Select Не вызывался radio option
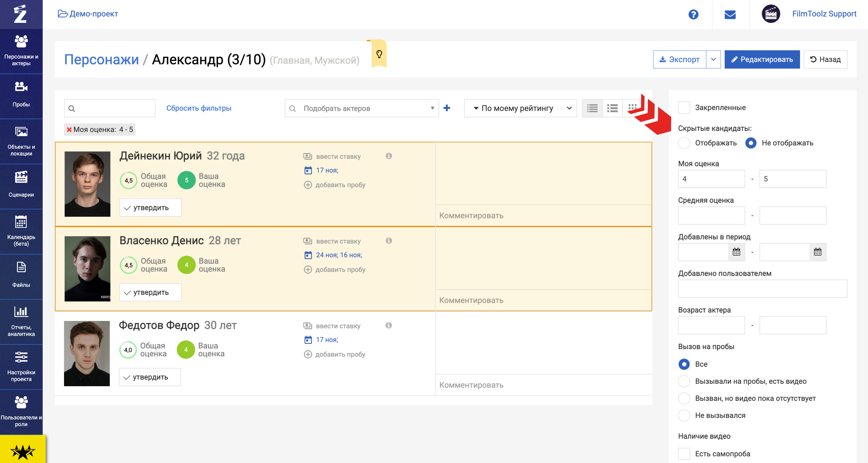This screenshot has height=463, width=868. (x=684, y=415)
